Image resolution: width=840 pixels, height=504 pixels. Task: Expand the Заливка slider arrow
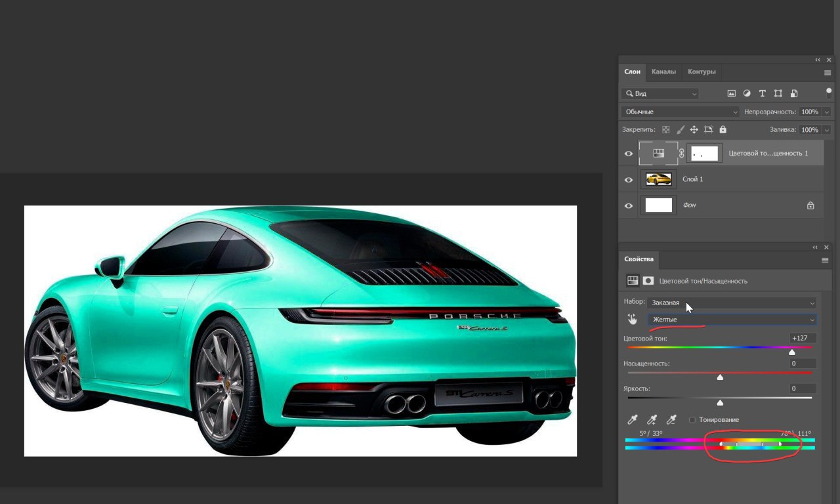pos(826,130)
